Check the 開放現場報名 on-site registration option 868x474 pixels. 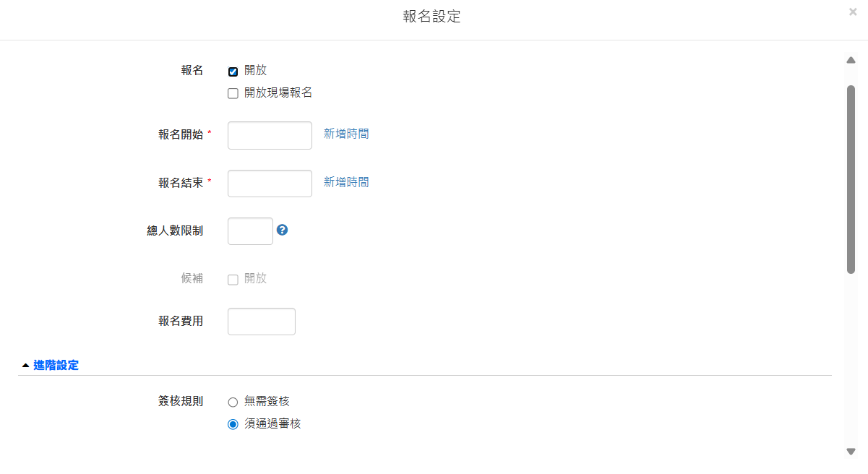pyautogui.click(x=233, y=92)
